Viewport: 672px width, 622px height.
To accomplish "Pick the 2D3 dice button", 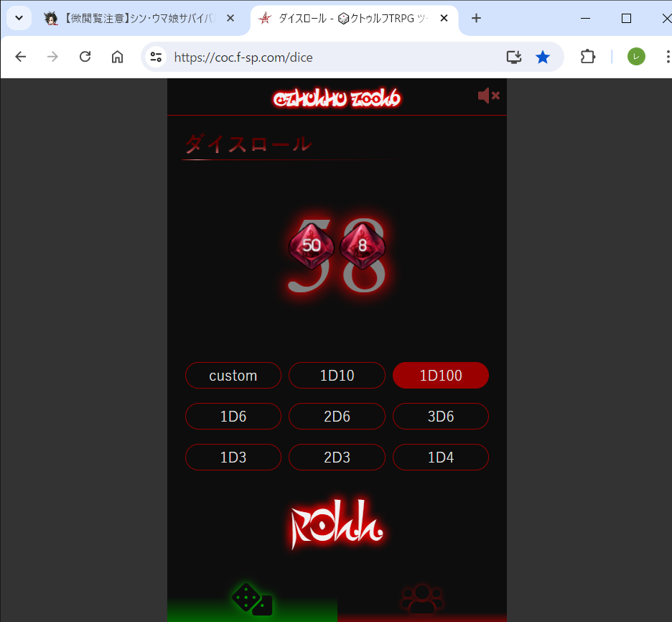I will pos(337,458).
